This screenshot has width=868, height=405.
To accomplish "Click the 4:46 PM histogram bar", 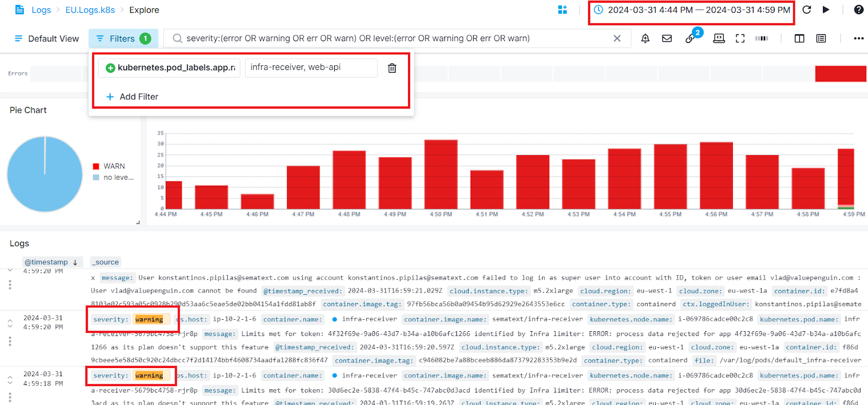I will point(257,201).
